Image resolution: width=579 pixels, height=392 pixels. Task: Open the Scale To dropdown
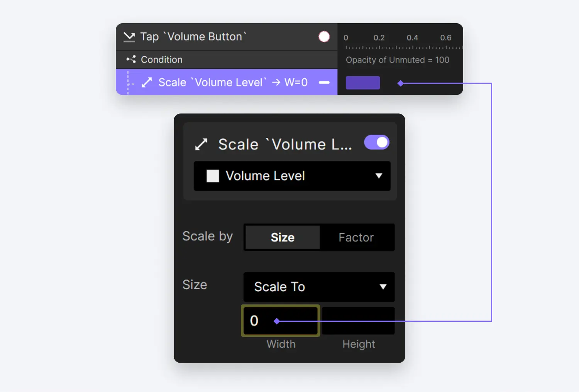tap(319, 287)
